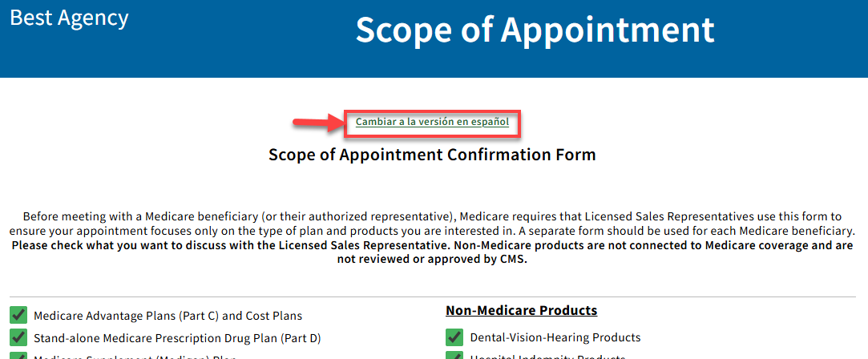This screenshot has width=868, height=359.
Task: Click the 'Before meeting with a Medicare beneficiary' paragraph
Action: point(433,223)
